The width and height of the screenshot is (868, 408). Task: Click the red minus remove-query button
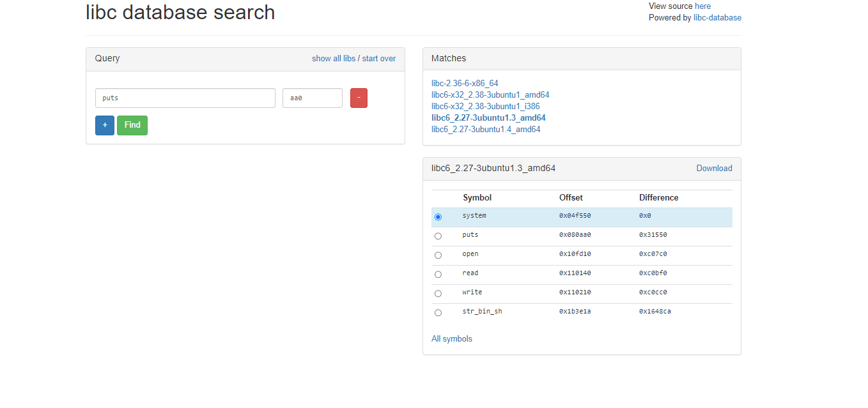tap(359, 98)
